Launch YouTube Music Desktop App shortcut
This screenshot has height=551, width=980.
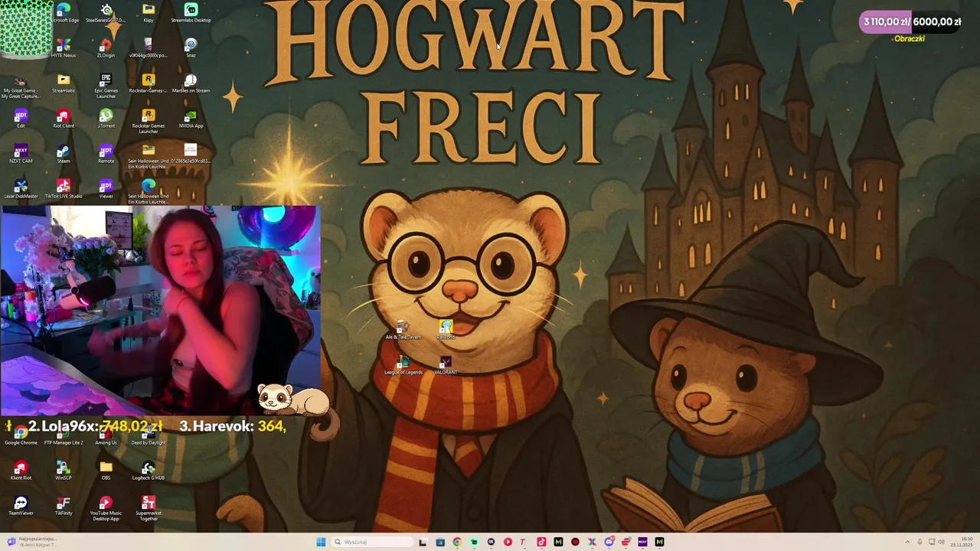pyautogui.click(x=106, y=508)
